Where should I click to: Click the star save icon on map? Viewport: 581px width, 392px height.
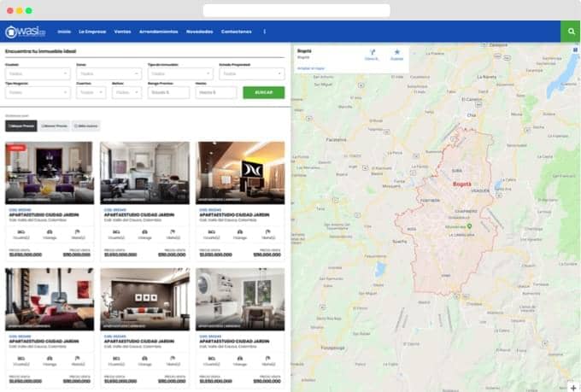tap(396, 53)
